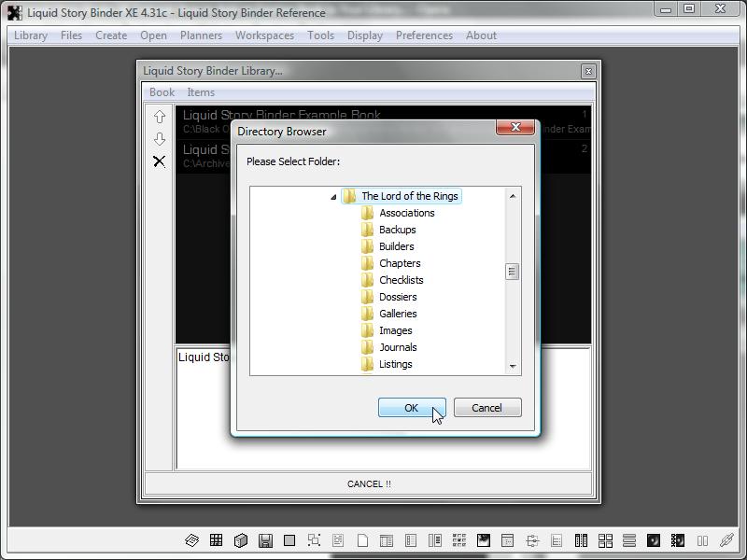Click the folder list scroll-down arrow
Screen dimensions: 747x560
513,367
